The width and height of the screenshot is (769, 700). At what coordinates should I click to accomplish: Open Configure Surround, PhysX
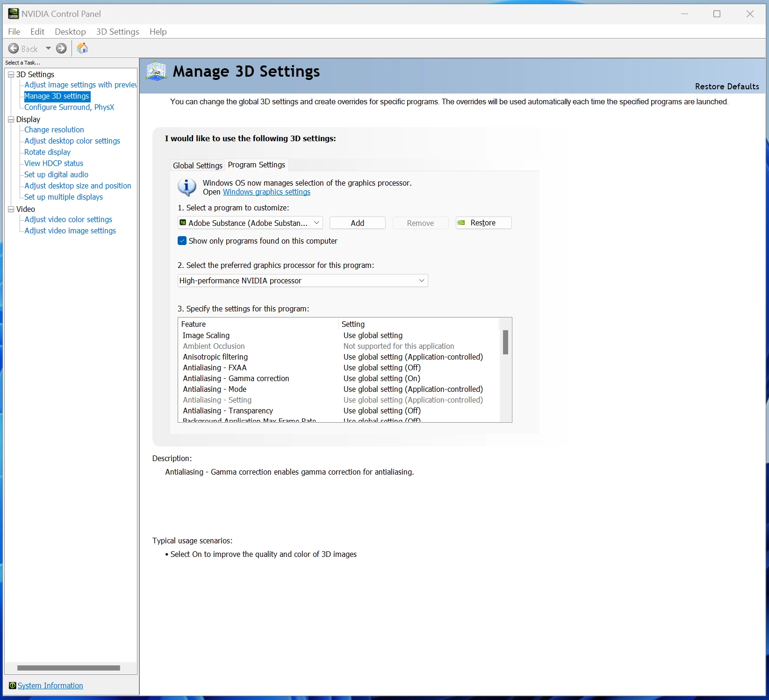click(69, 107)
